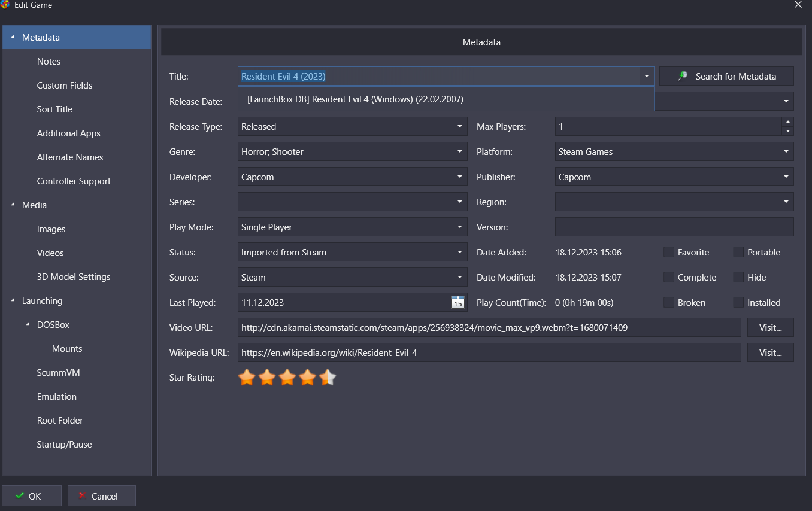Click the green checkmark icon on OK
This screenshot has height=511, width=812.
(x=20, y=496)
